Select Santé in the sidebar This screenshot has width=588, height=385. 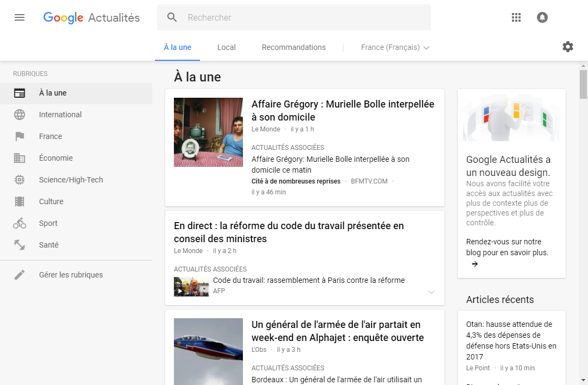76,245
